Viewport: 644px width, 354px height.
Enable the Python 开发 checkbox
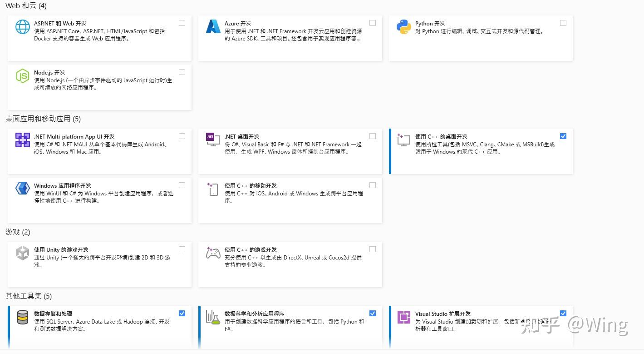563,22
